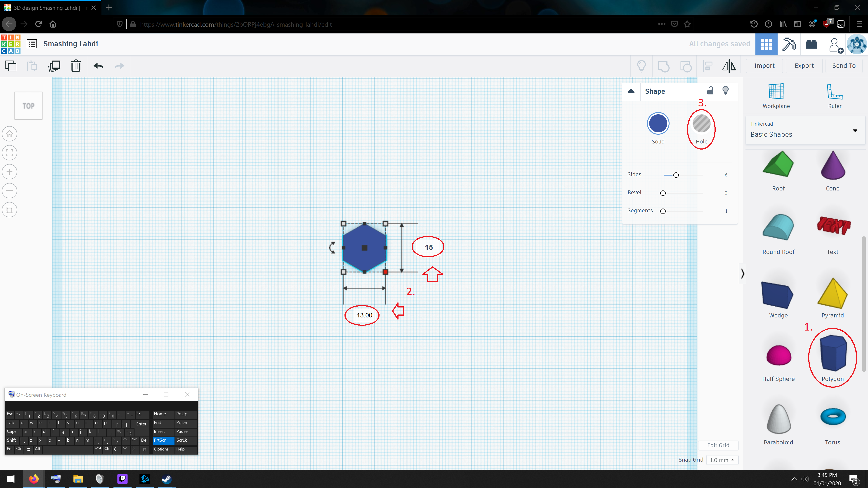Set the shape to Solid

click(x=658, y=124)
